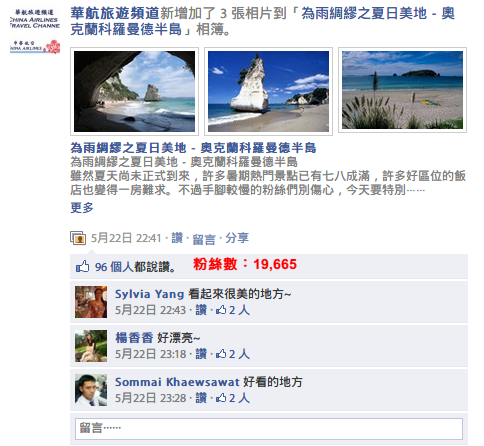The width and height of the screenshot is (484, 446).
Task: Open the album title link under the photos
Action: [x=193, y=148]
